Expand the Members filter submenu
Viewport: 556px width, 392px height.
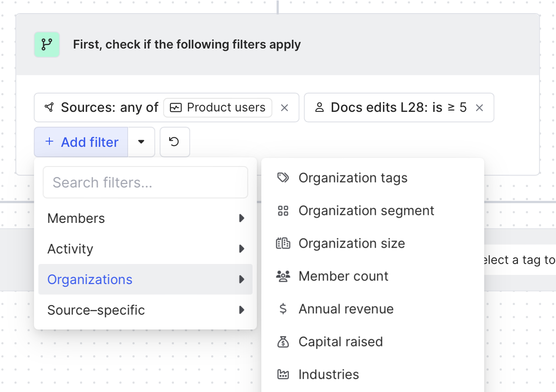145,218
